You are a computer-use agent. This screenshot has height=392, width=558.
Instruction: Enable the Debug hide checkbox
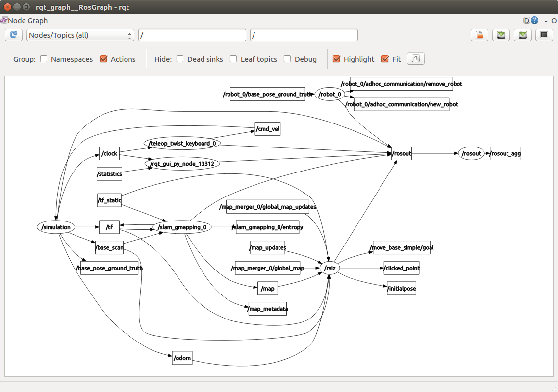[x=287, y=59]
